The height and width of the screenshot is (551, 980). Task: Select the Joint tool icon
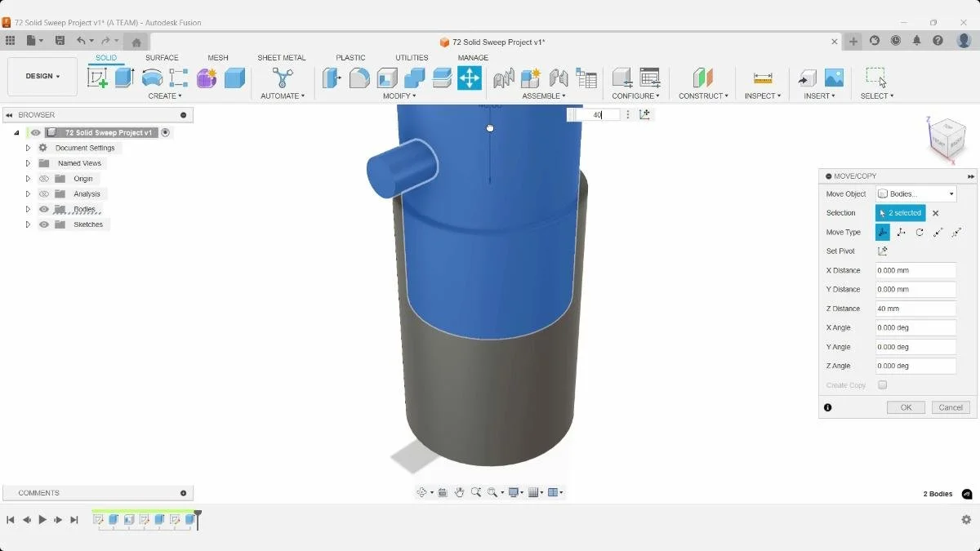pos(559,78)
